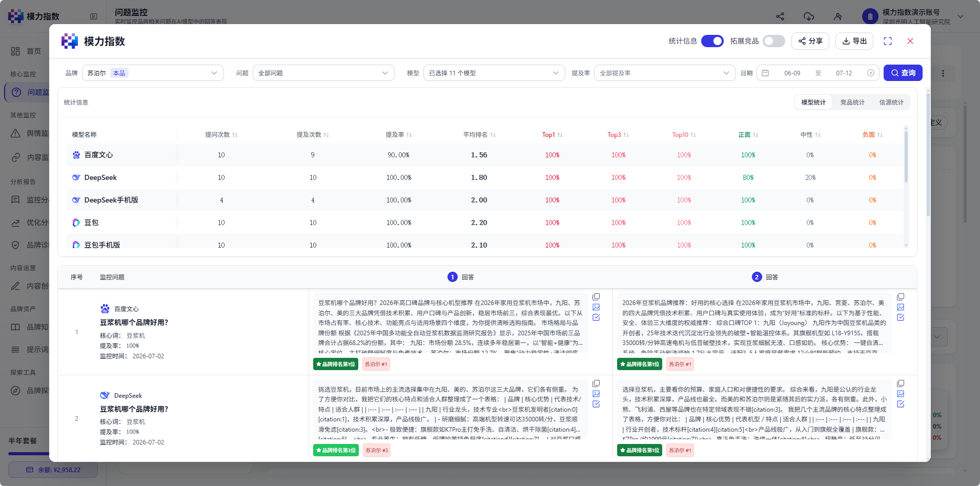
Task: Click the image icon beside second 百度文心 answer
Action: click(x=901, y=307)
